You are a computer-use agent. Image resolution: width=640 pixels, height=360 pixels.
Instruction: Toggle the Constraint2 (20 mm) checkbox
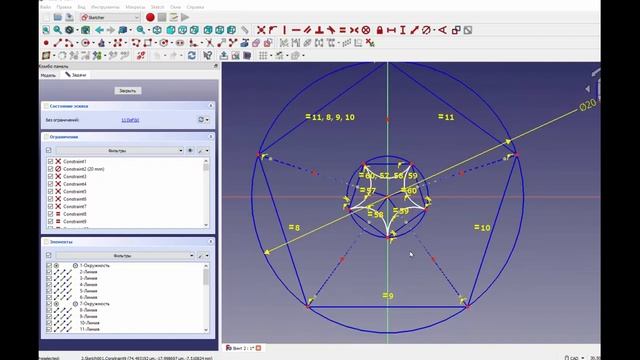point(50,169)
